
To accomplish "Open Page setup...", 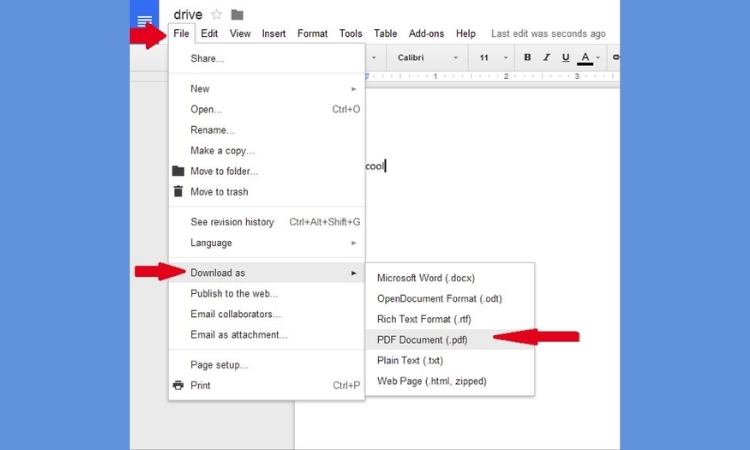I will click(x=267, y=364).
